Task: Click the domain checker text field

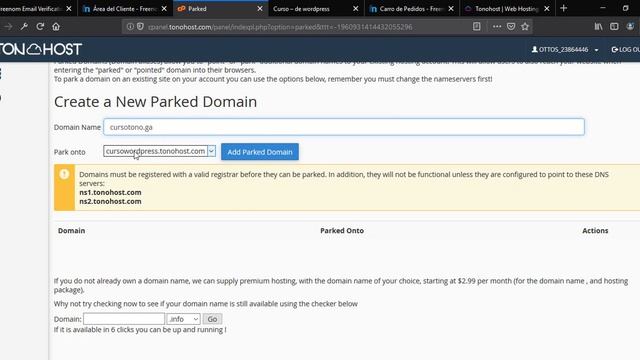Action: click(x=124, y=319)
